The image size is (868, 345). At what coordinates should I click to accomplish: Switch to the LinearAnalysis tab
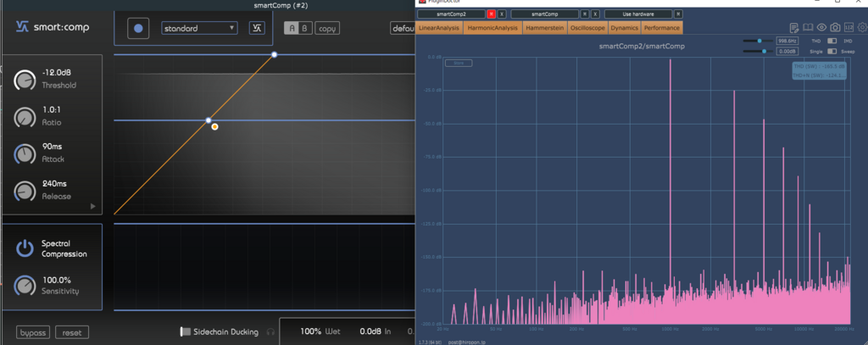pyautogui.click(x=439, y=28)
